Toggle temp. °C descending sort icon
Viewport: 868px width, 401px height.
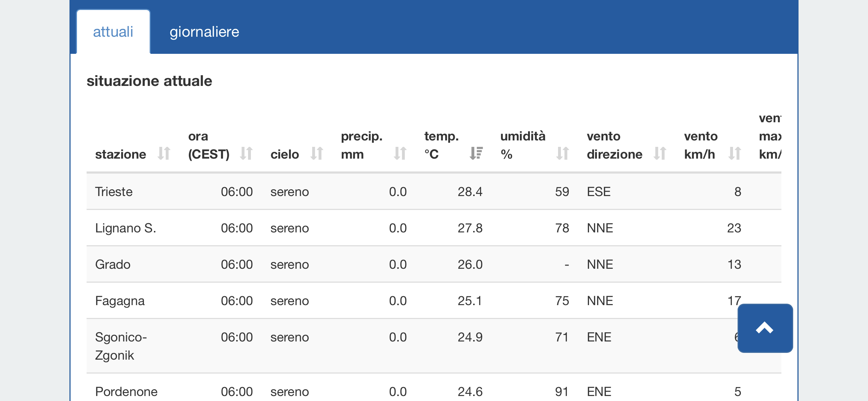pos(476,153)
